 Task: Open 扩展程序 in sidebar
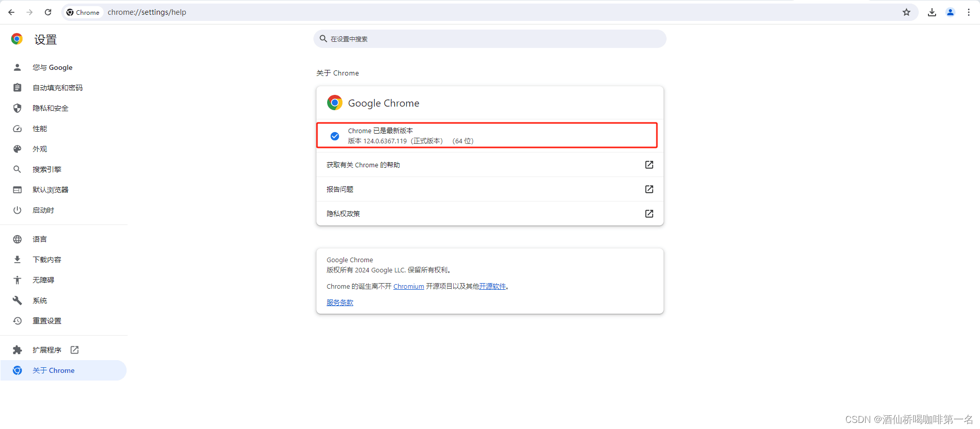(x=64, y=350)
